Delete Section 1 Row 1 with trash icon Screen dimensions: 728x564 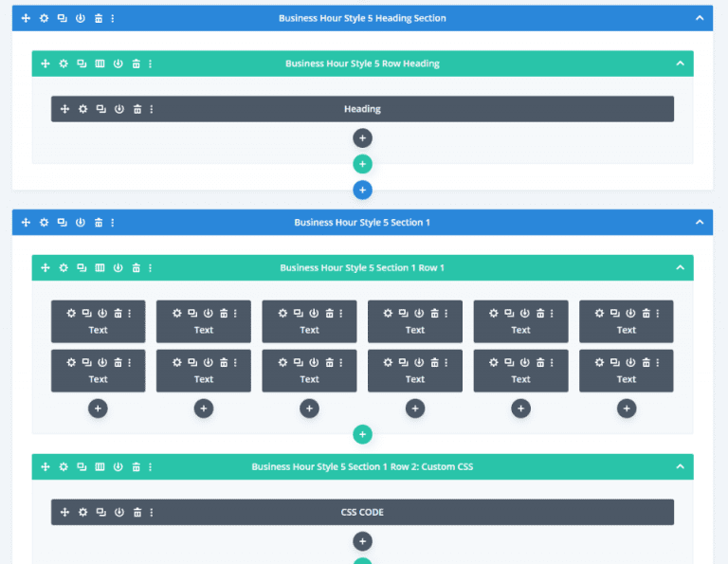coord(136,268)
